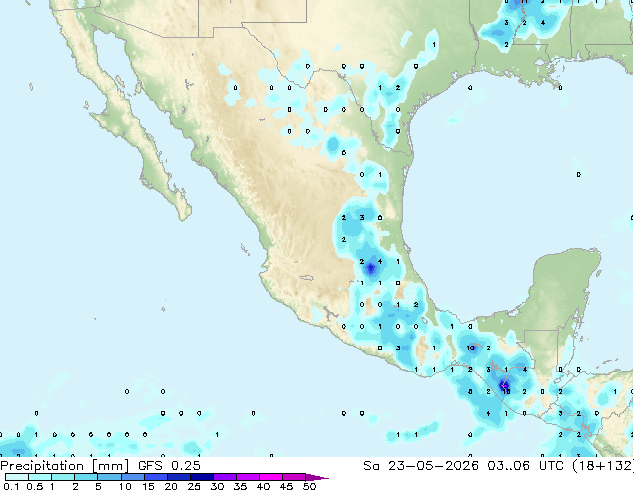This screenshot has width=634, height=490.
Task: Click the 'GFS 0.25' model label
Action: point(169,466)
